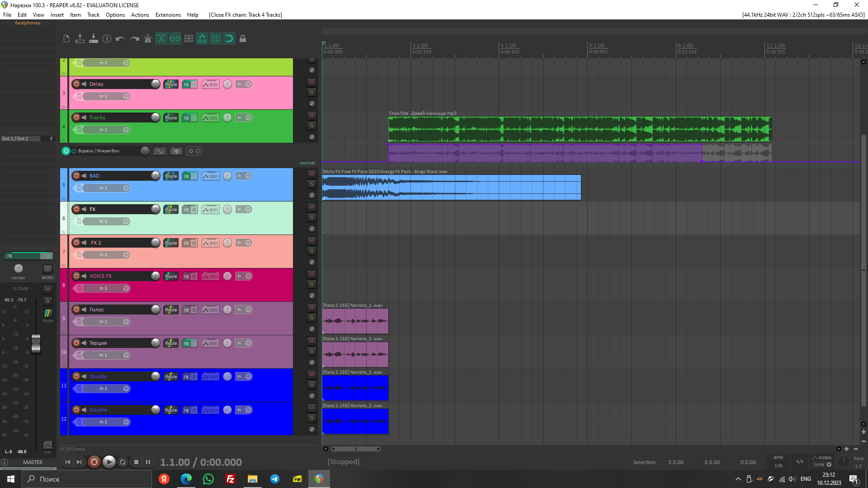Toggle envelope move with items icon
The image size is (868, 488).
202,39
